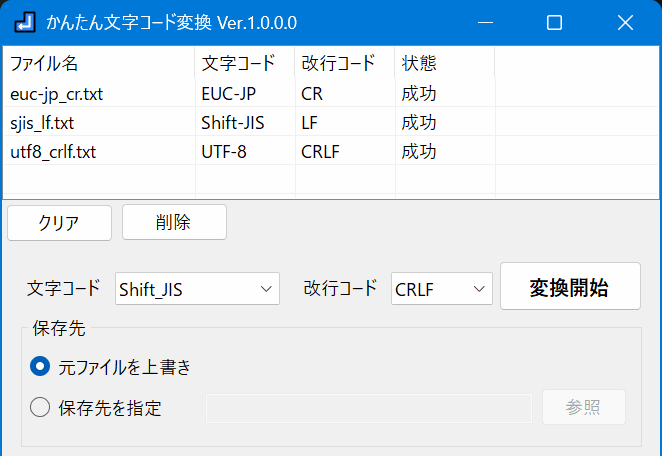Open the 文字コード Shift_JIS dropdown
Image resolution: width=662 pixels, height=456 pixels.
pyautogui.click(x=197, y=289)
